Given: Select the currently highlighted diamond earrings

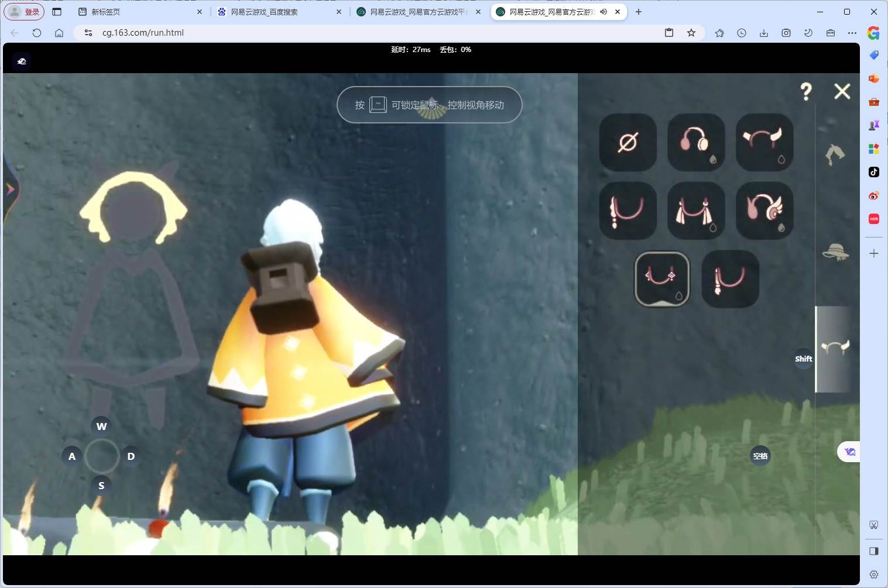Looking at the screenshot, I should click(662, 279).
